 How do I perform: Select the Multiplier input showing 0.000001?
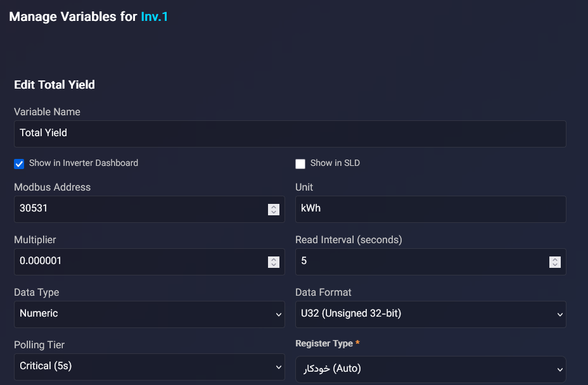139,262
